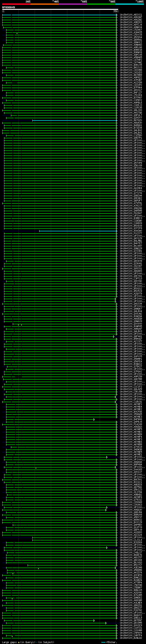Select the UniRef100_A9RJU6 label
This screenshot has width=146, height=644.
click(x=131, y=48)
